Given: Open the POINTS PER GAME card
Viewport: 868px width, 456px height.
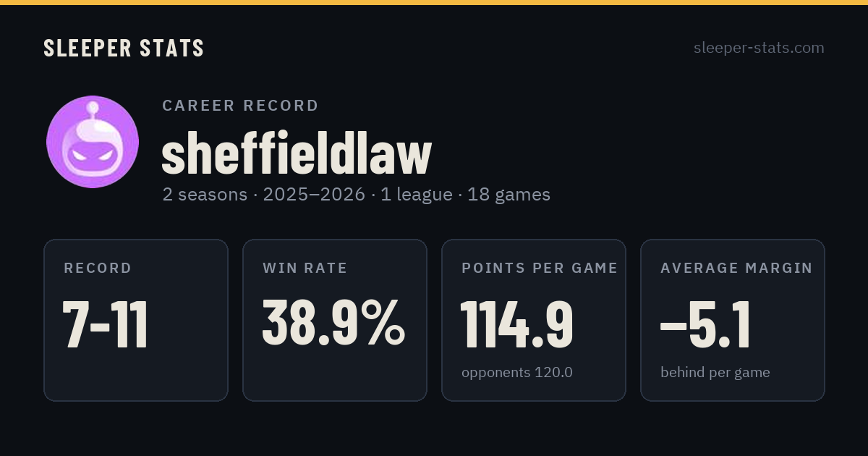Looking at the screenshot, I should click(534, 320).
